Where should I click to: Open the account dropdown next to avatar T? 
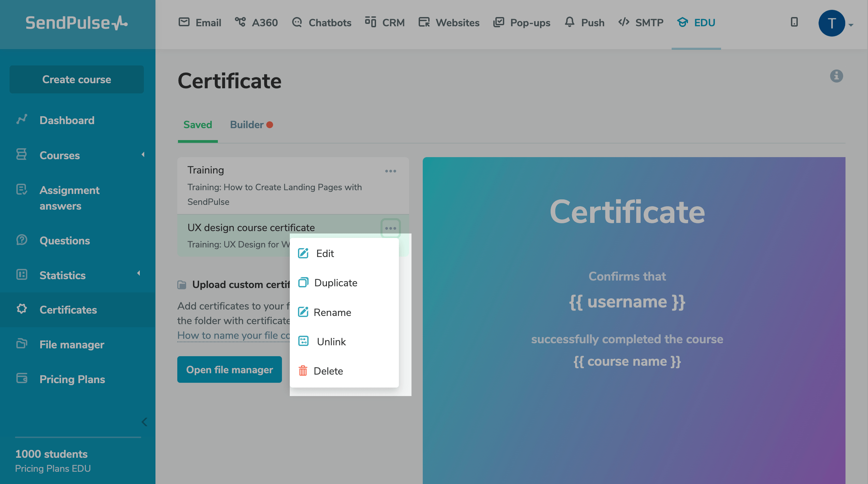pos(851,25)
